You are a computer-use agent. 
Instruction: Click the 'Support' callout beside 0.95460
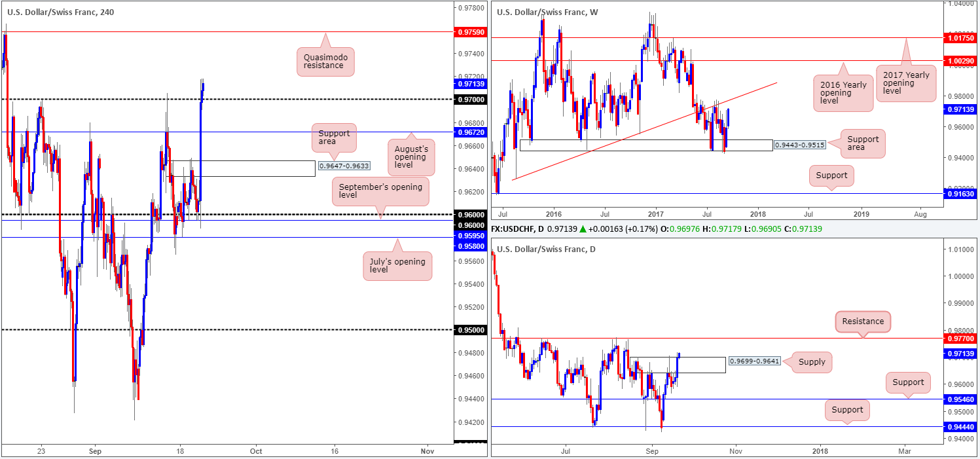[908, 382]
